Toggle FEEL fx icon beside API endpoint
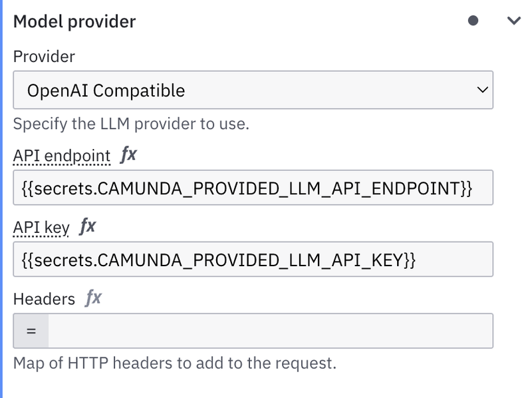532x398 pixels. click(x=128, y=155)
